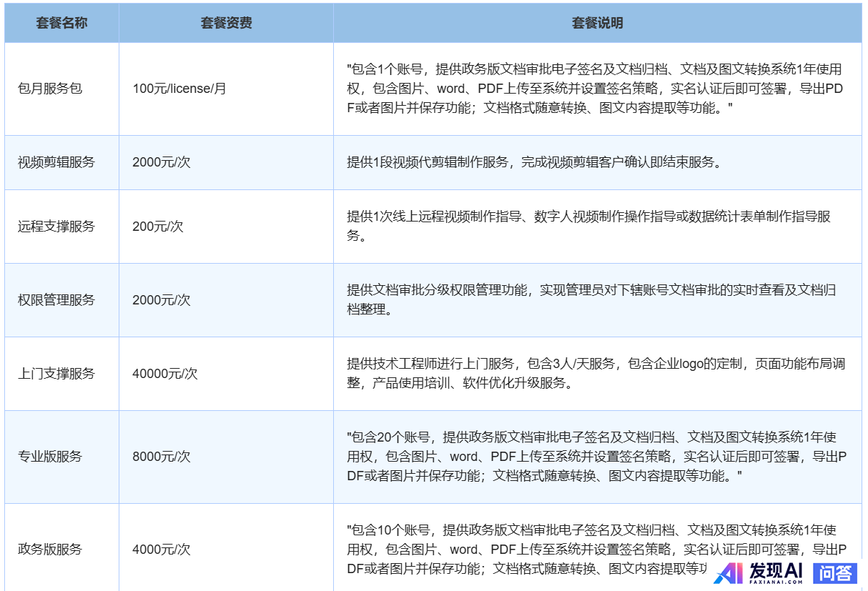Click the 上门支撑服务 description text
This screenshot has height=591, width=868.
[596, 374]
